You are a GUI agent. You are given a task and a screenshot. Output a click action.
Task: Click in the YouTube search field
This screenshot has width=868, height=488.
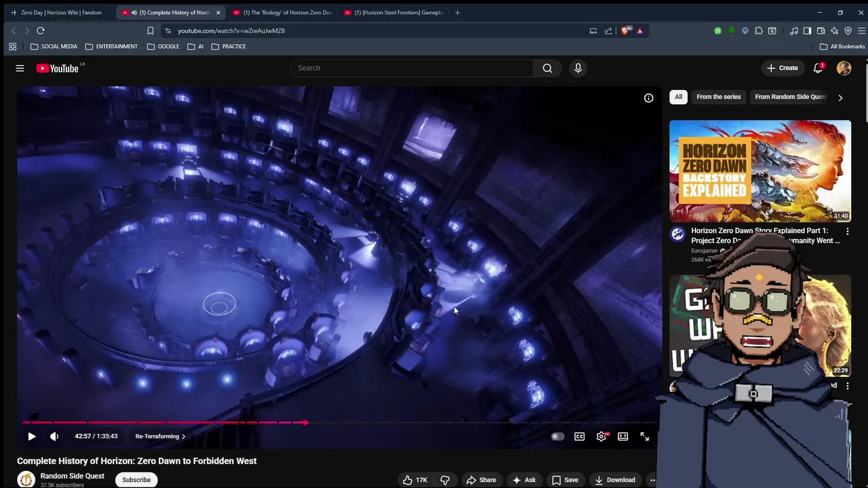[x=412, y=68]
